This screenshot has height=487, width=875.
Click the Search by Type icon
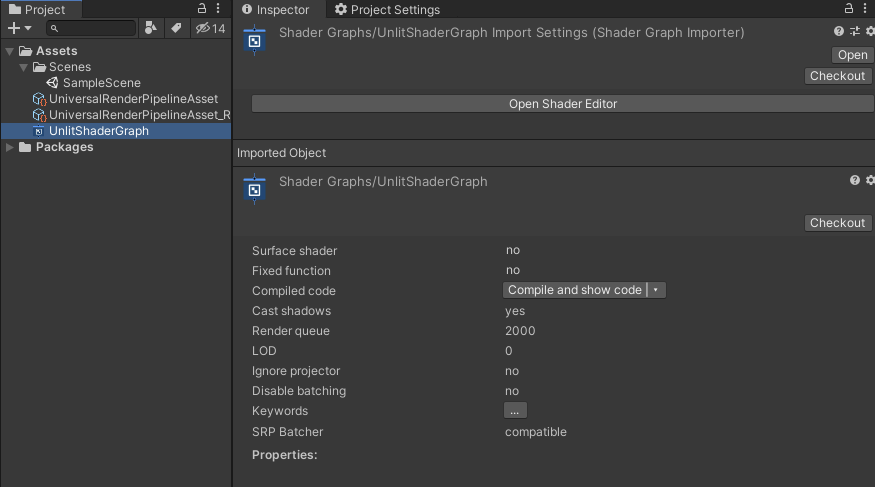point(151,28)
